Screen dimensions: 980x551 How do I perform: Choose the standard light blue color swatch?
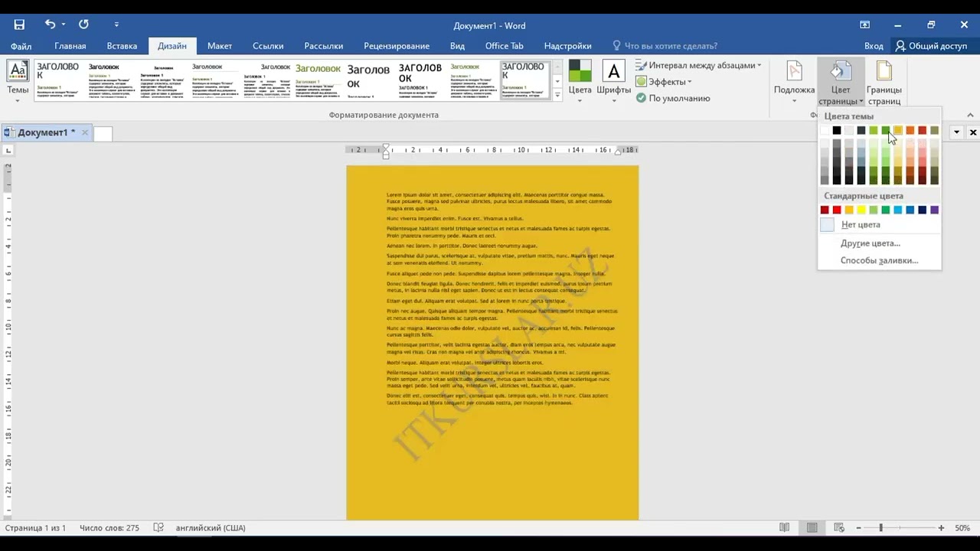pyautogui.click(x=898, y=210)
